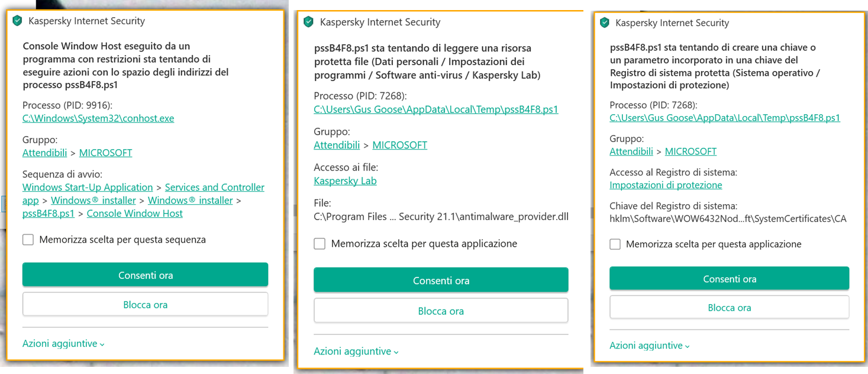Screen dimensions: 868x374
Task: Expand 'Azioni aggiuntive' in middle dialog
Action: pos(356,352)
